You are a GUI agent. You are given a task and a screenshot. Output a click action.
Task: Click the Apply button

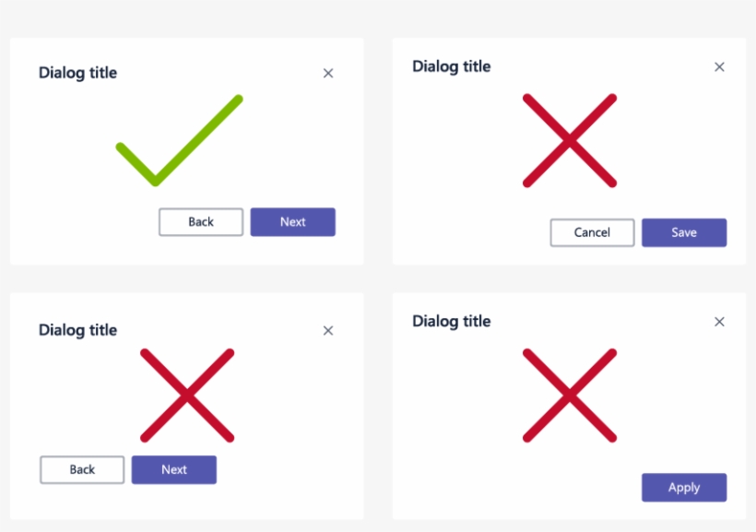point(684,488)
